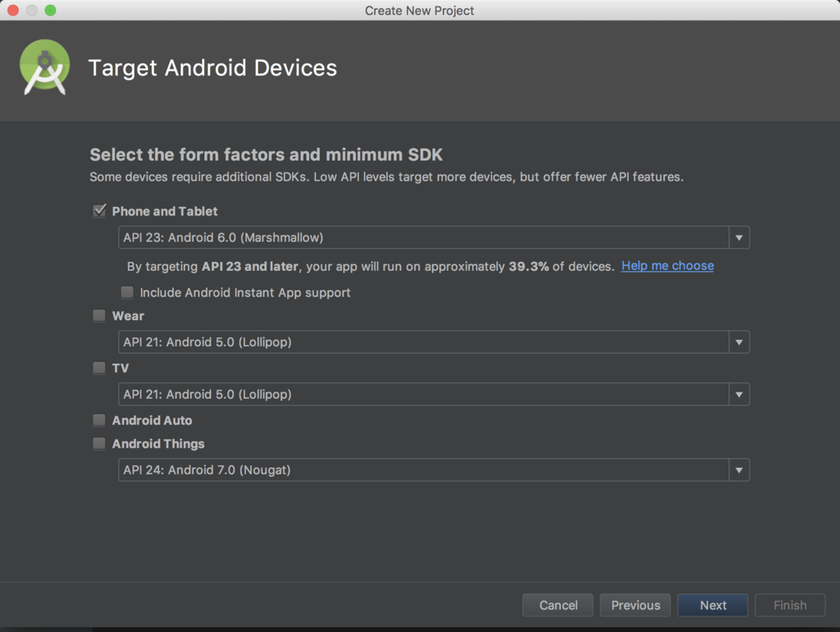
Task: Expand the Android Things API 24 dropdown arrow
Action: (x=739, y=470)
